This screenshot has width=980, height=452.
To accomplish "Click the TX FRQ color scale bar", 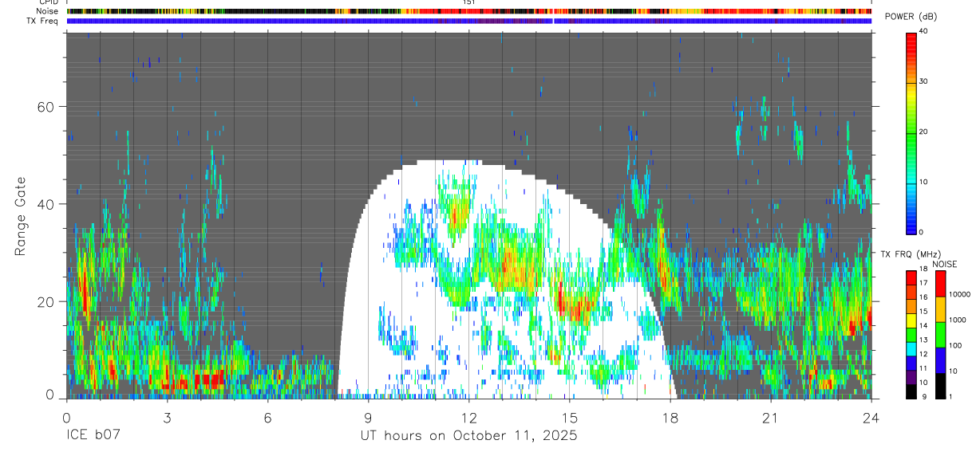I will coord(911,334).
